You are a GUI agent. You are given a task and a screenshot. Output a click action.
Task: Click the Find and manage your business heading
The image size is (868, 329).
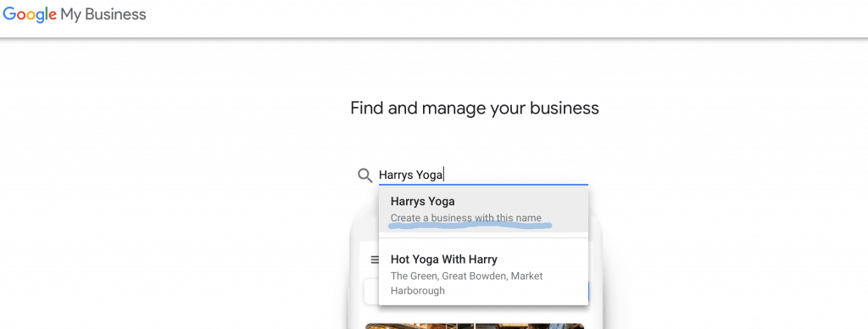tap(475, 108)
